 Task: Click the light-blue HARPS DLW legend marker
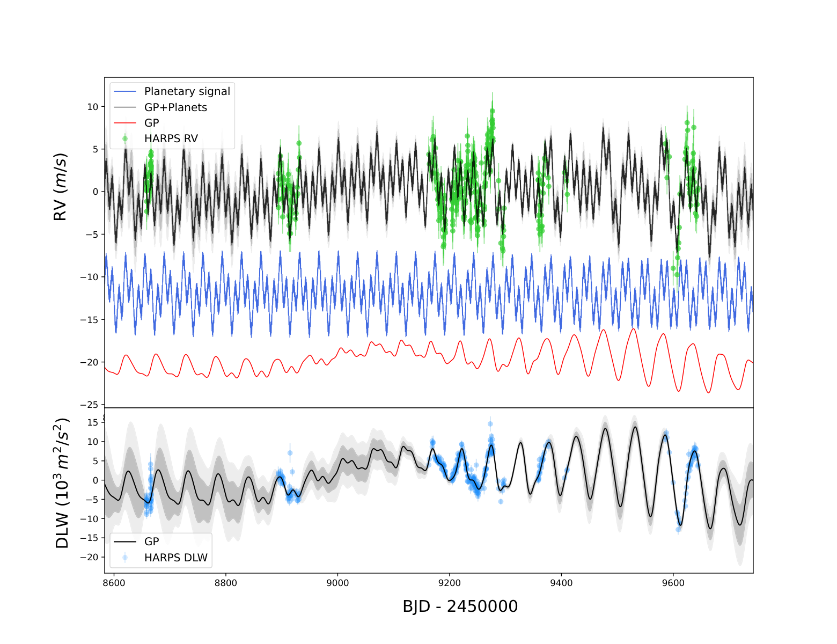coord(125,558)
